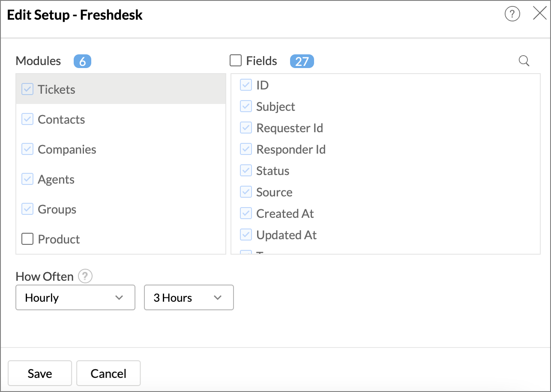Select the Companies module
This screenshot has height=392, width=551.
click(x=121, y=149)
